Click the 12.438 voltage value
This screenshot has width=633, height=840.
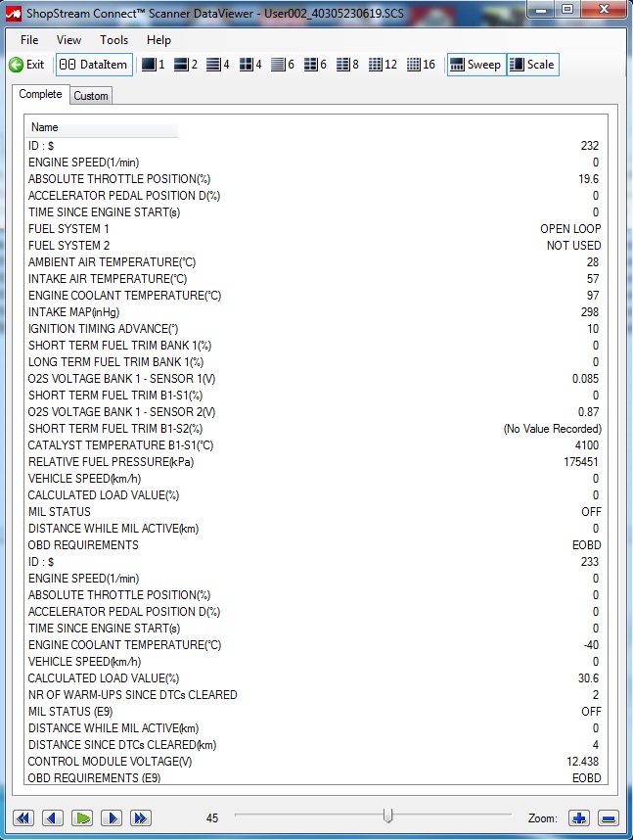pos(583,762)
